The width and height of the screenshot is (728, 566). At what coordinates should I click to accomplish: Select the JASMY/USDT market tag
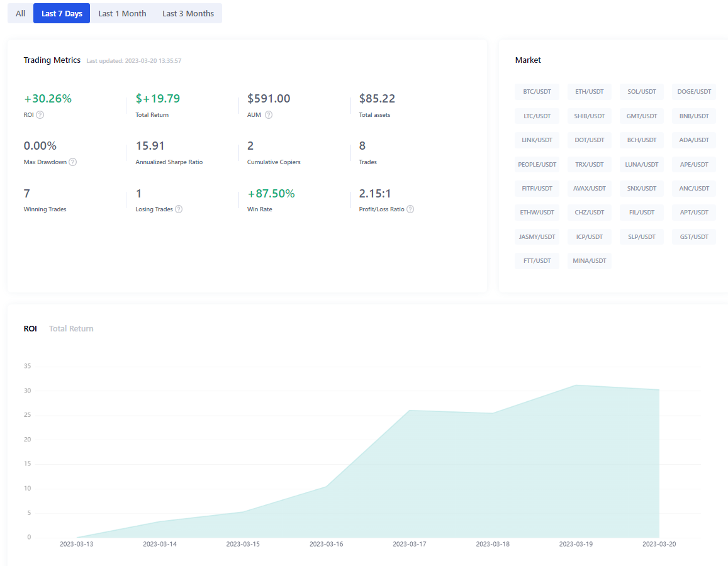click(537, 237)
